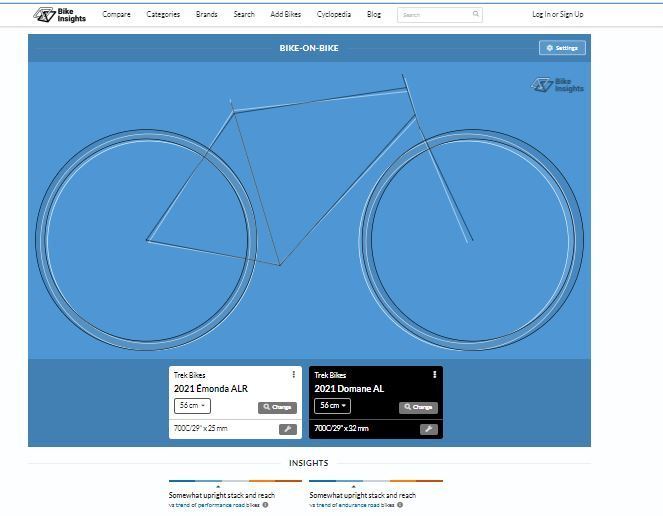Screen dimensions: 663x516
Task: Open three-dot menu on Domane AL card
Action: (435, 375)
